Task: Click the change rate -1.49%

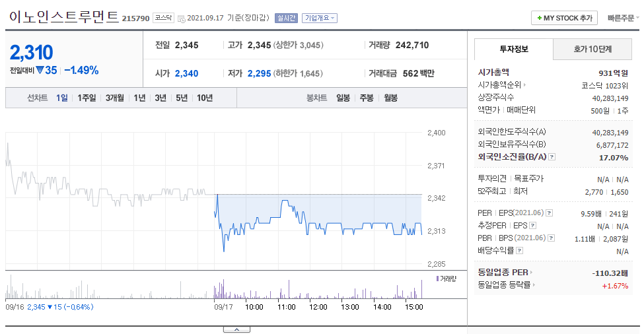Action: [x=81, y=70]
